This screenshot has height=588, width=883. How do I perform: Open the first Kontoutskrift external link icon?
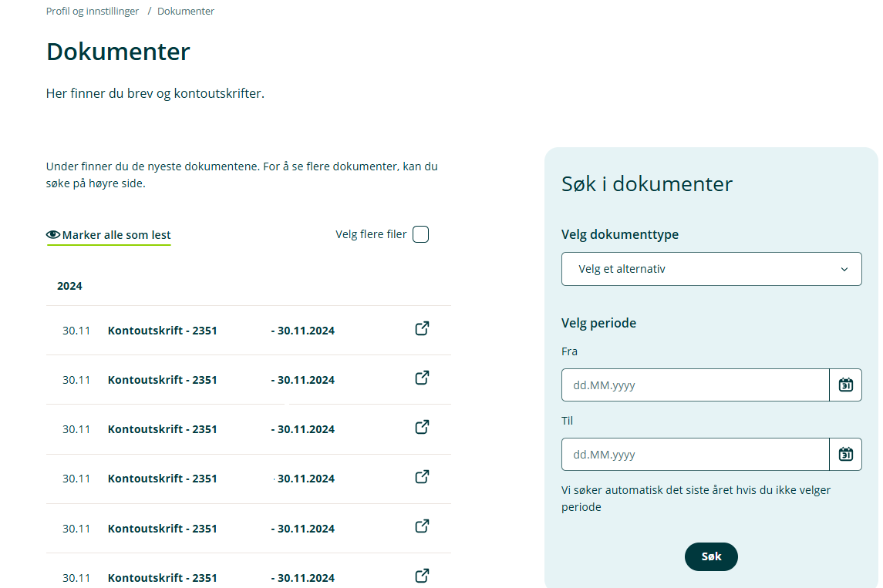click(x=422, y=329)
